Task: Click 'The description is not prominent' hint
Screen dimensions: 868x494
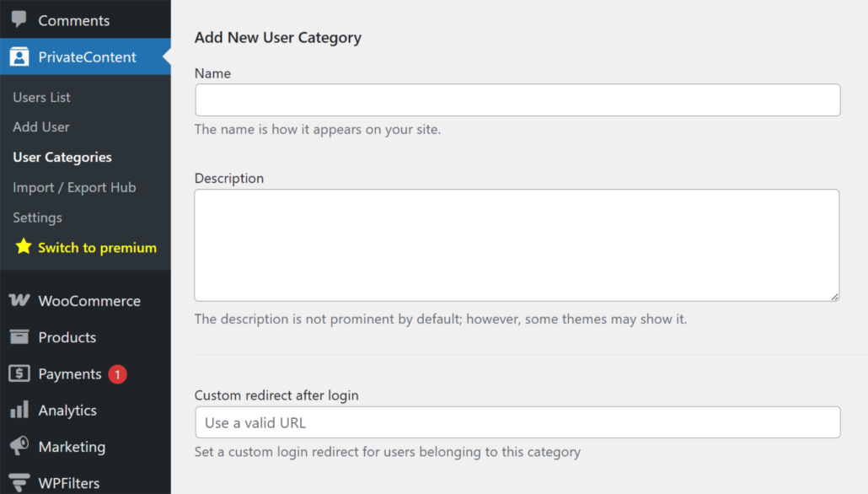Action: click(441, 319)
